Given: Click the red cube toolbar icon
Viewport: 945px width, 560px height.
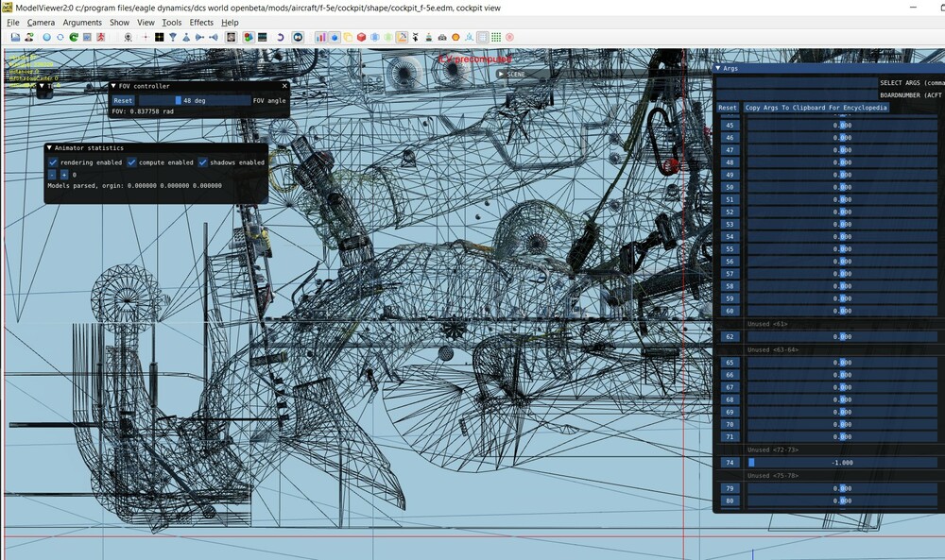Looking at the screenshot, I should click(361, 37).
